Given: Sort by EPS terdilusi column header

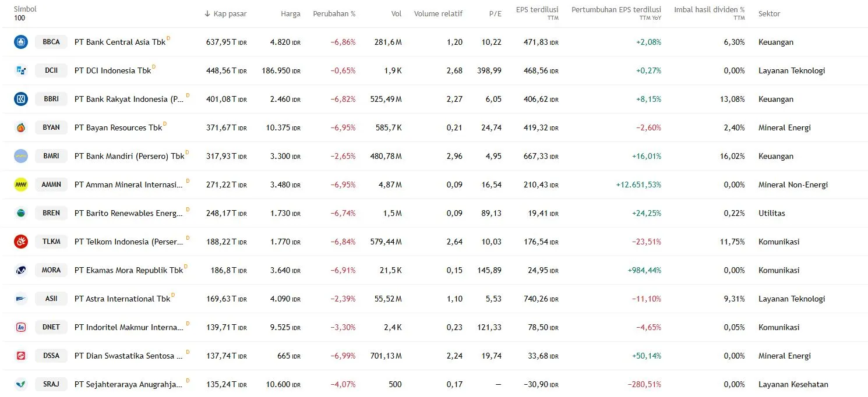Looking at the screenshot, I should [x=537, y=13].
